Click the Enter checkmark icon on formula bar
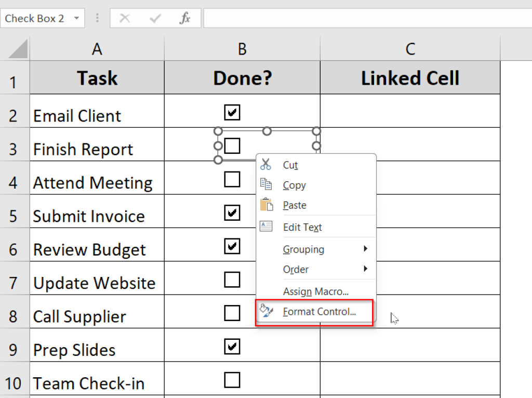The height and width of the screenshot is (398, 532). (x=155, y=18)
